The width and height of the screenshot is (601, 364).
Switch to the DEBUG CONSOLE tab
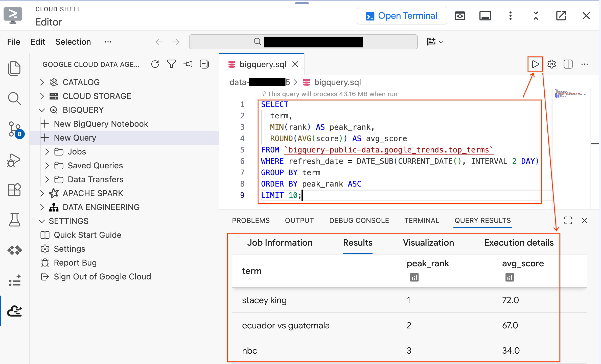click(x=359, y=220)
